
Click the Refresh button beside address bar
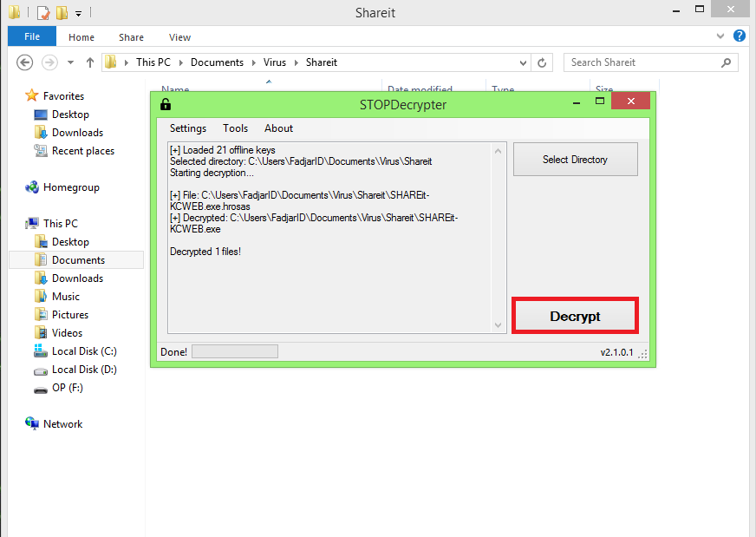pos(542,62)
